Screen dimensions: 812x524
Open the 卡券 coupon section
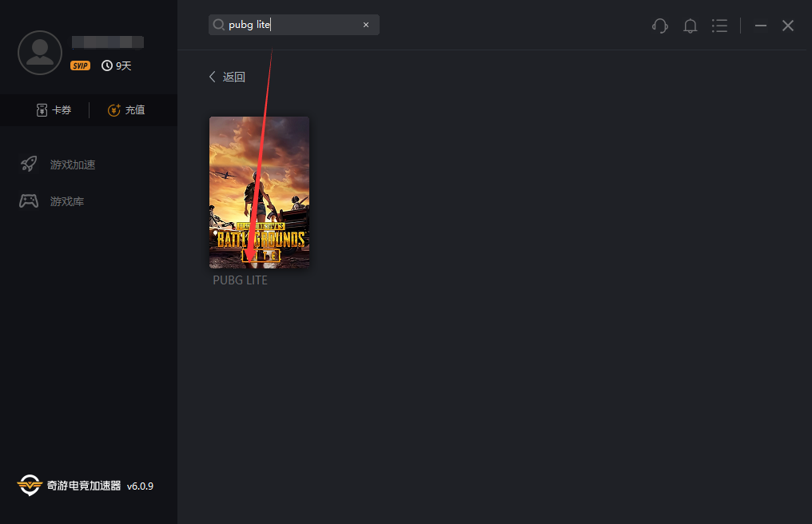(54, 110)
